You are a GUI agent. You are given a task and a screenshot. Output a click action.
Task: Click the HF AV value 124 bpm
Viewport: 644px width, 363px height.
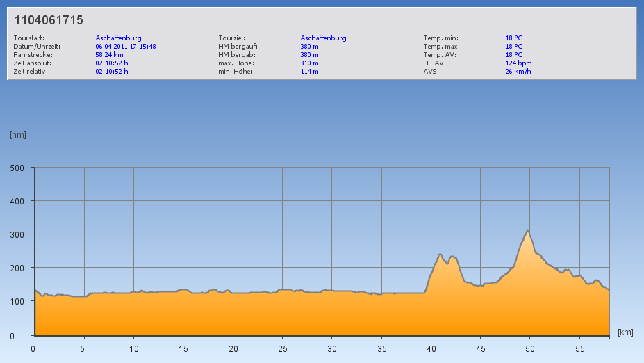(518, 63)
